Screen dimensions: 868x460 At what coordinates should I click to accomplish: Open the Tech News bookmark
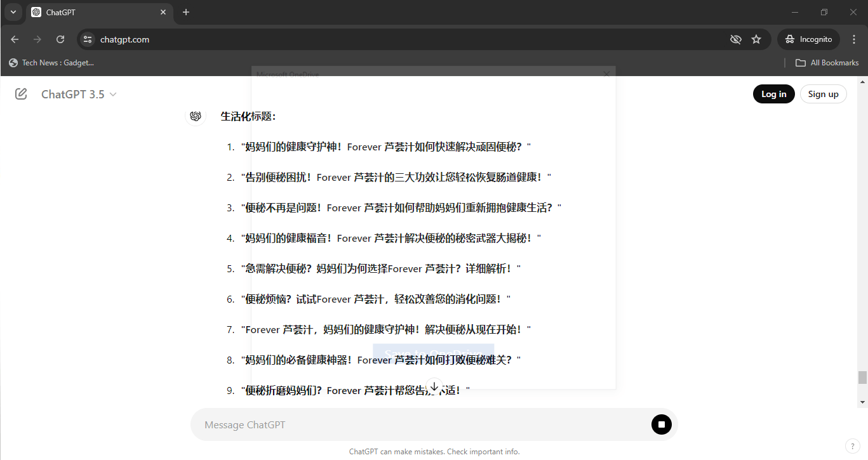point(51,63)
